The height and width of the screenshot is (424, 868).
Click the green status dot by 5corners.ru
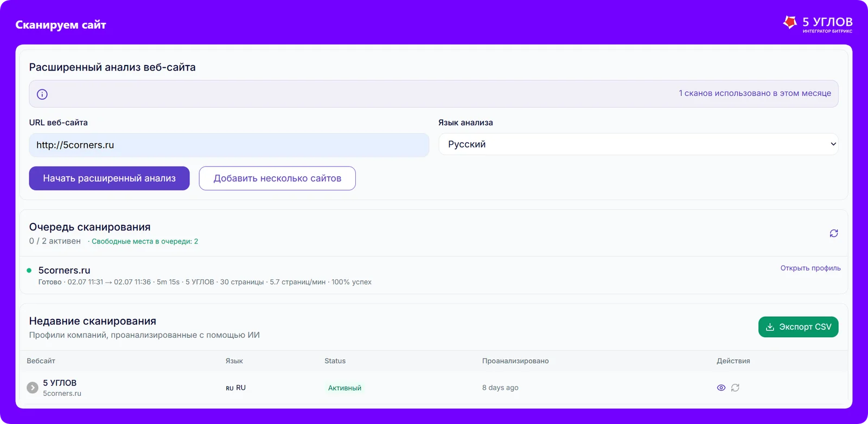pos(29,270)
